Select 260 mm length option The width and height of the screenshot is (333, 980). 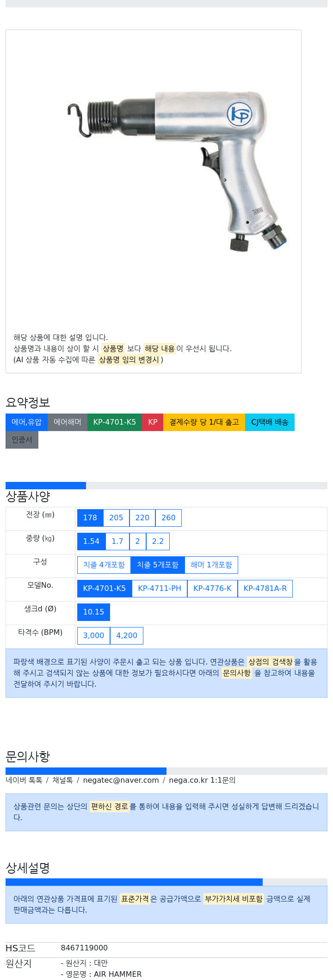[x=168, y=518]
